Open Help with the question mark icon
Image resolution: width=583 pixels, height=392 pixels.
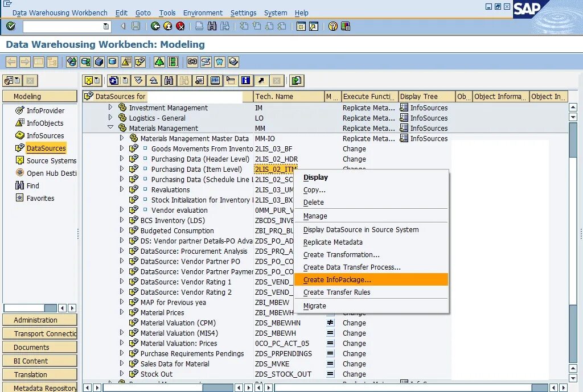click(332, 26)
